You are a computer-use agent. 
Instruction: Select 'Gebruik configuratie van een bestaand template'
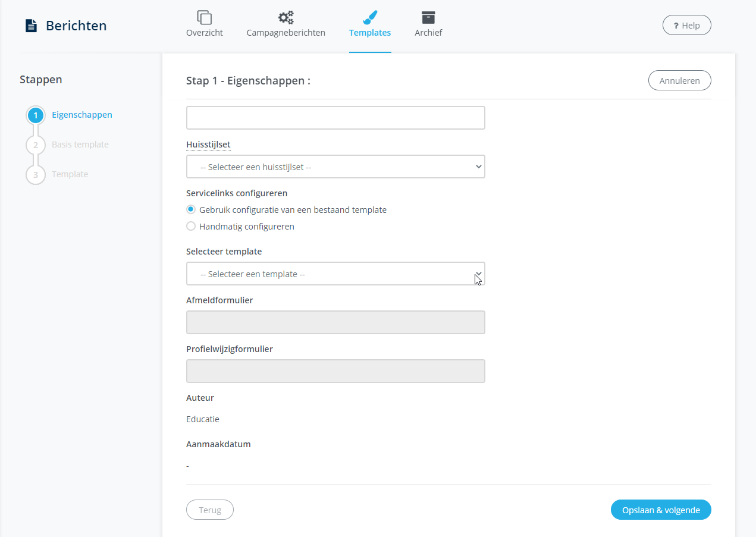pos(191,210)
